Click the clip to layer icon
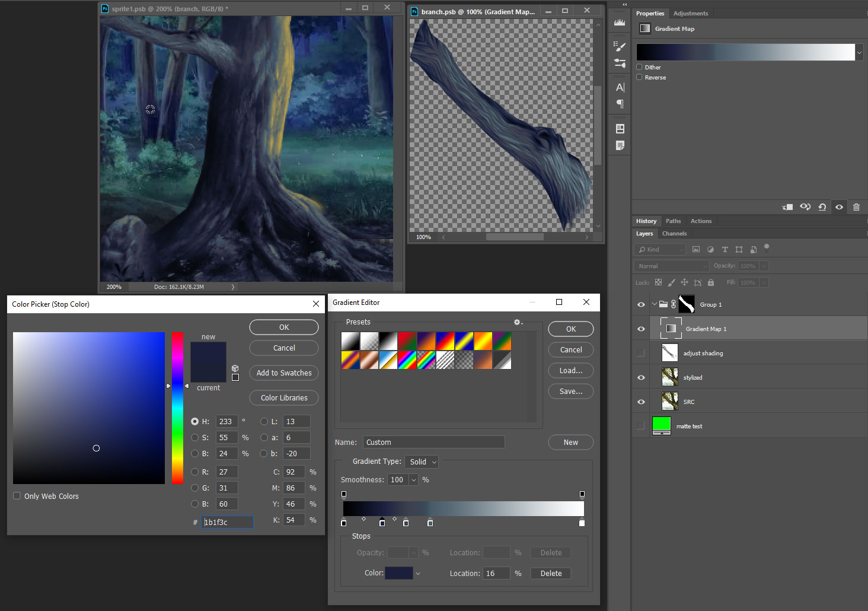Image resolution: width=868 pixels, height=611 pixels. [x=787, y=207]
